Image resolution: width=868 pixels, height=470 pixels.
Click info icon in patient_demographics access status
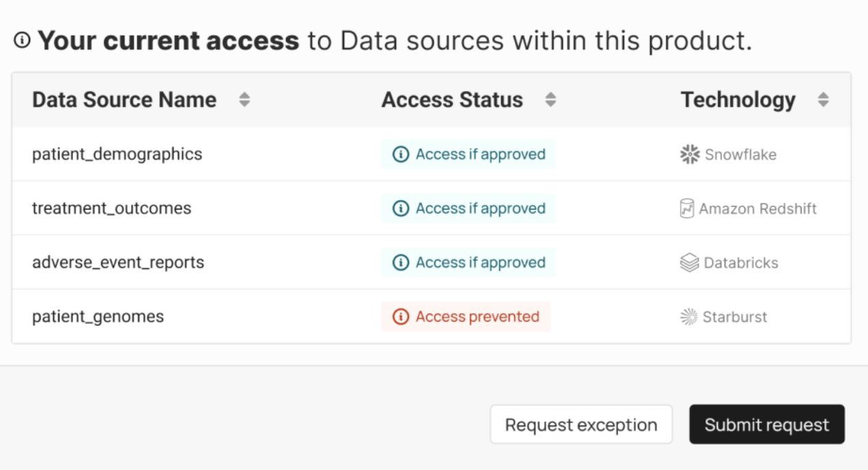401,154
